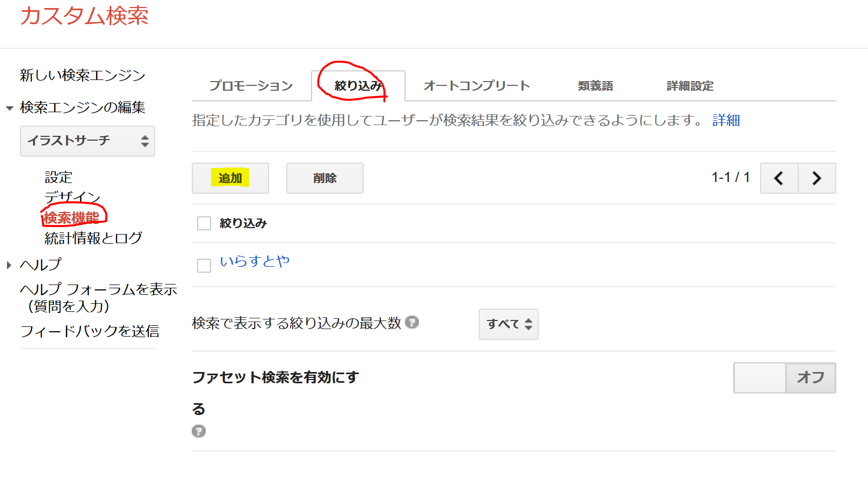Click the 削除 button
The width and height of the screenshot is (868, 481).
point(325,178)
